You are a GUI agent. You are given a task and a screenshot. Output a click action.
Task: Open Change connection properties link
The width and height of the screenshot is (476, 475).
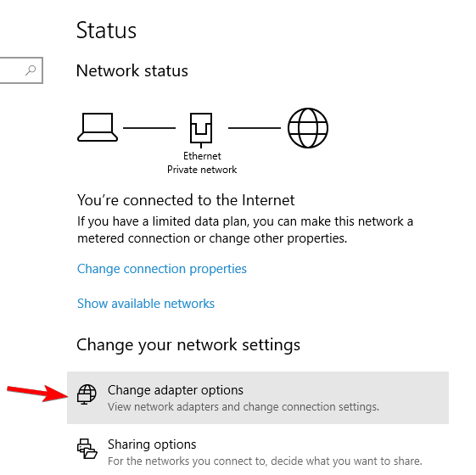click(x=162, y=269)
